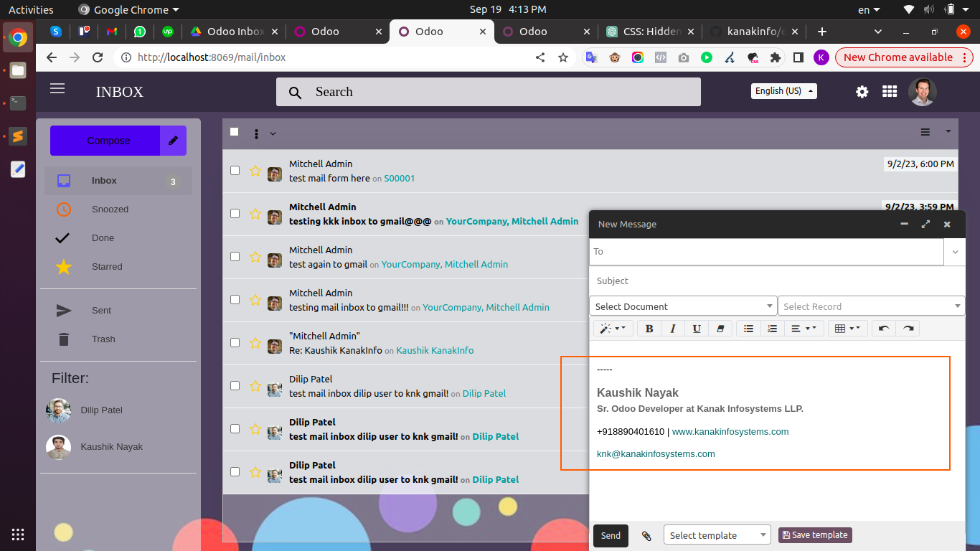Open the S00001 record link

pos(400,179)
